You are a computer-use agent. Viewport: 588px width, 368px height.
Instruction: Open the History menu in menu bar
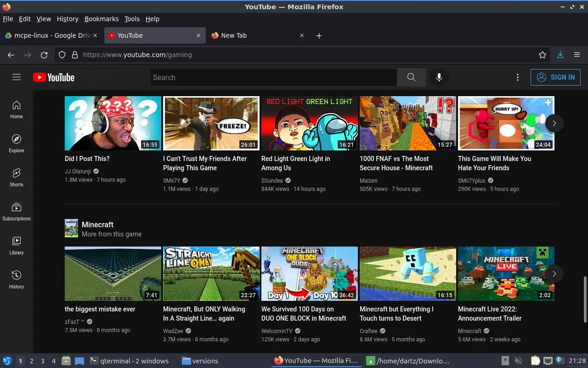pos(68,19)
